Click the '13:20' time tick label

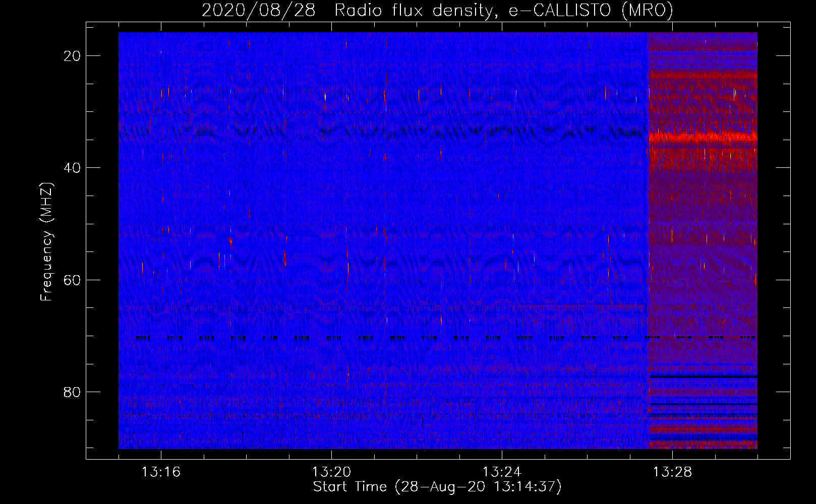coord(331,472)
